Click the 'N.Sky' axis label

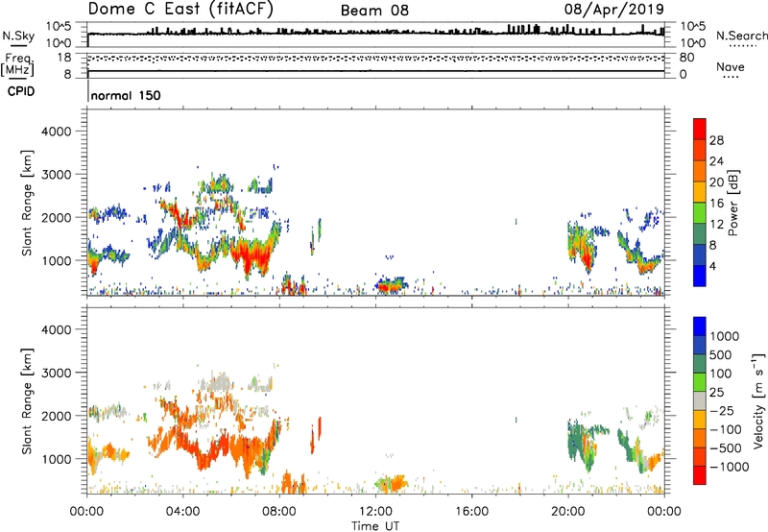click(x=18, y=36)
